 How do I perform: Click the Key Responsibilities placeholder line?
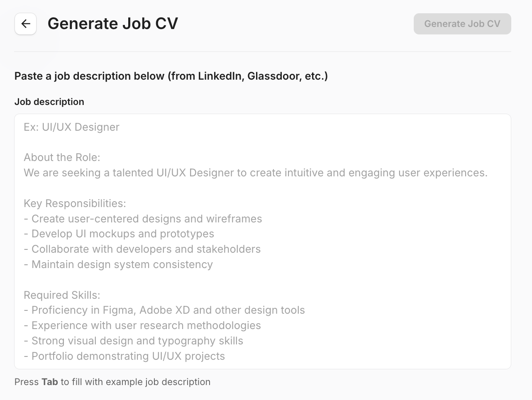pyautogui.click(x=75, y=203)
